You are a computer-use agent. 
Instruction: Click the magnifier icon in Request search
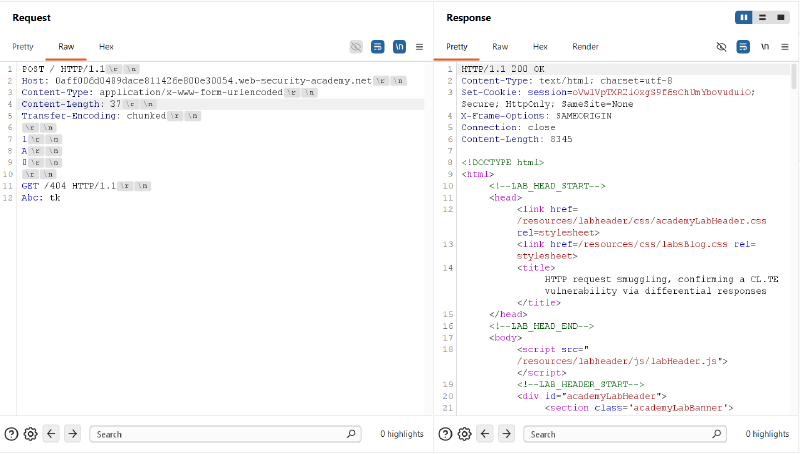point(351,434)
